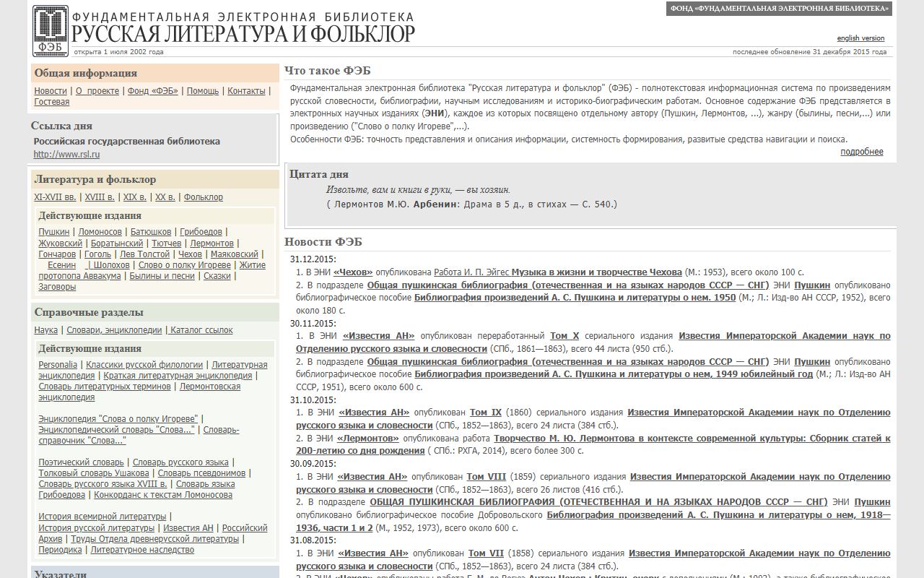Open the english version link
This screenshot has width=924, height=578.
pos(860,38)
